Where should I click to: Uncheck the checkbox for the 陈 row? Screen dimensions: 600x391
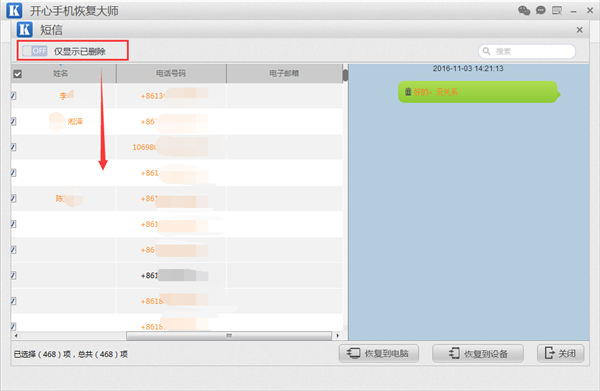13,198
